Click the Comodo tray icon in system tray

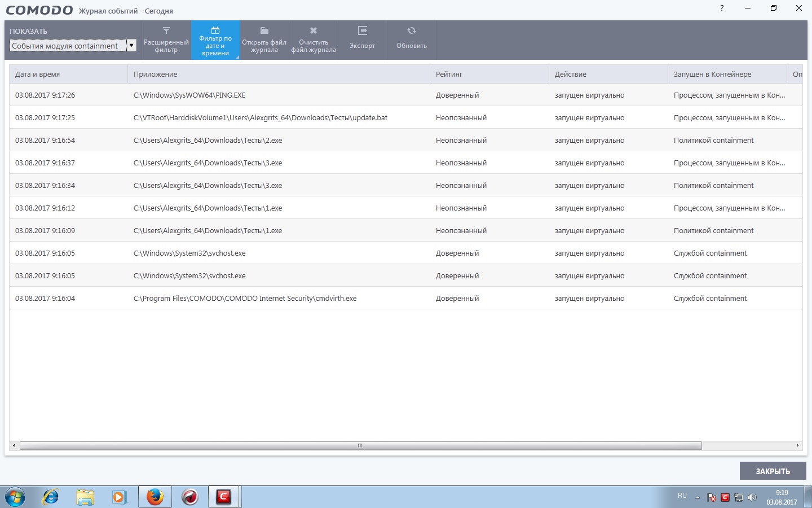click(x=725, y=497)
